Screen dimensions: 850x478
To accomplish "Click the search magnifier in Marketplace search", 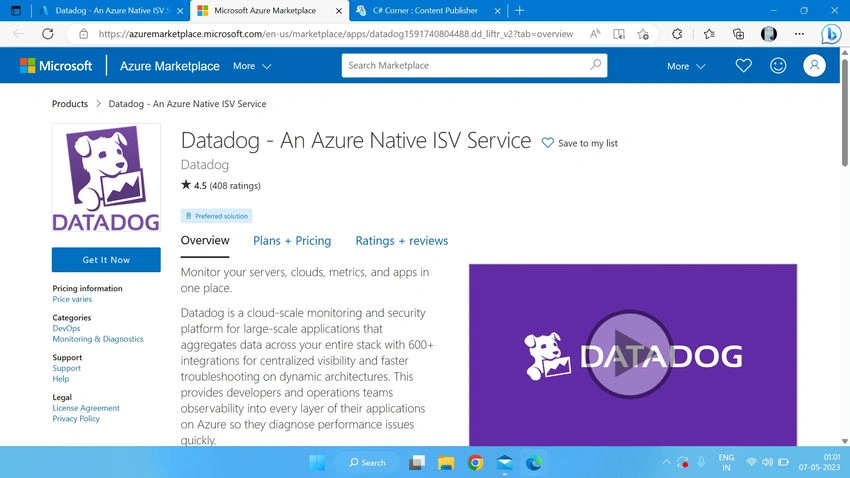I will click(595, 65).
